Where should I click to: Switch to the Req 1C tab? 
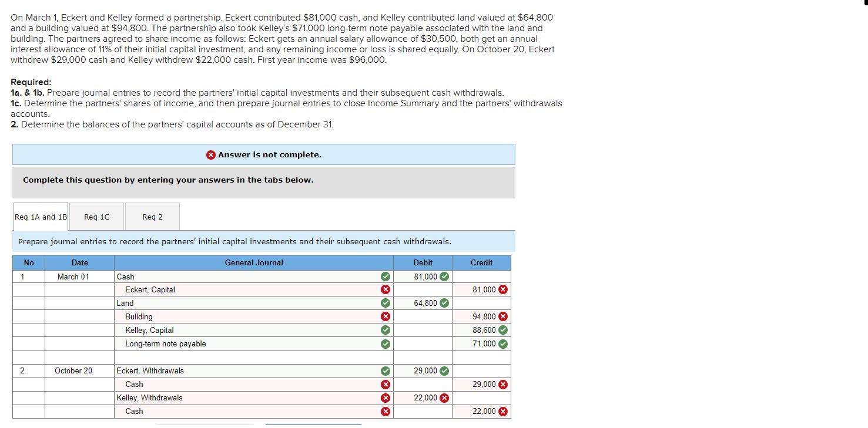(96, 216)
